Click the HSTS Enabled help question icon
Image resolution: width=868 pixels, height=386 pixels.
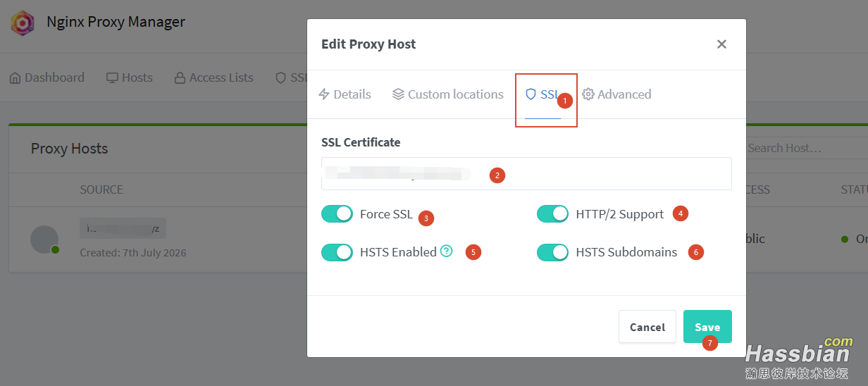(x=446, y=251)
